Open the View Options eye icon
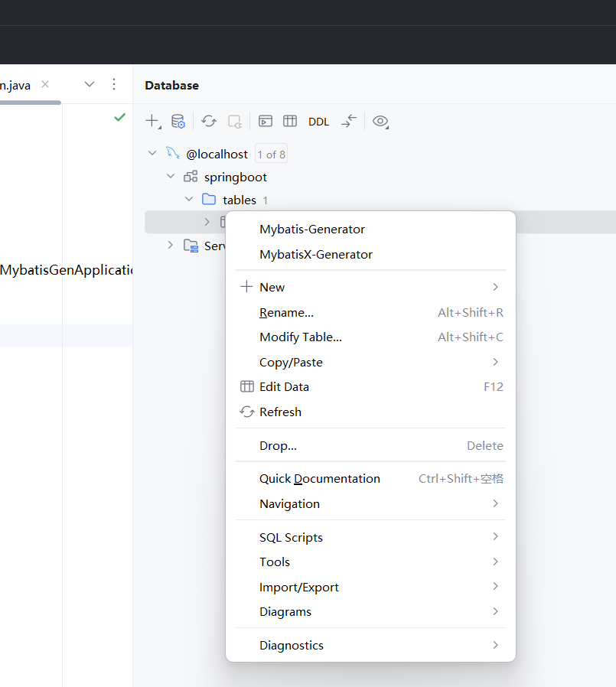The width and height of the screenshot is (616, 687). coord(380,122)
